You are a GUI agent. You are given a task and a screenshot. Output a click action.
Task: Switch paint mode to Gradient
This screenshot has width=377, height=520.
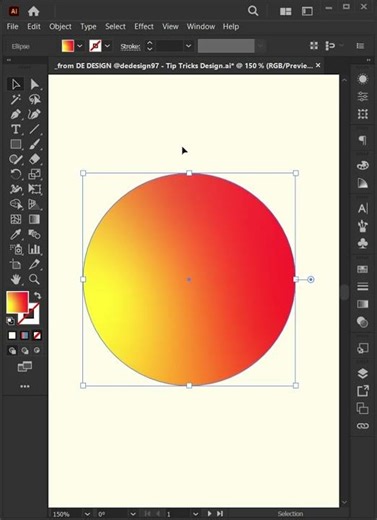25,335
